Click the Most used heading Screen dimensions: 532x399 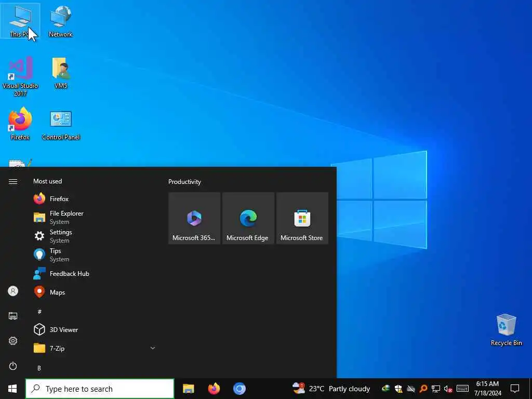click(47, 181)
